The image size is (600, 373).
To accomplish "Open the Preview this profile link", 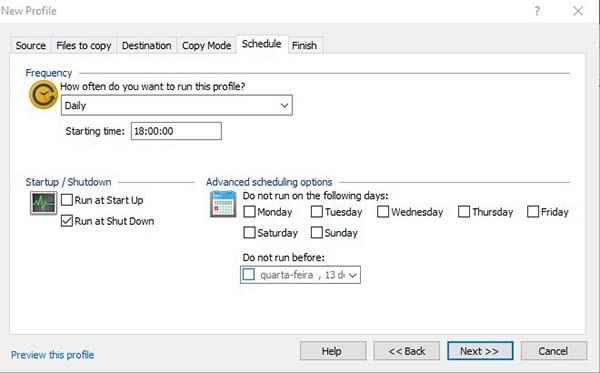I will [52, 355].
